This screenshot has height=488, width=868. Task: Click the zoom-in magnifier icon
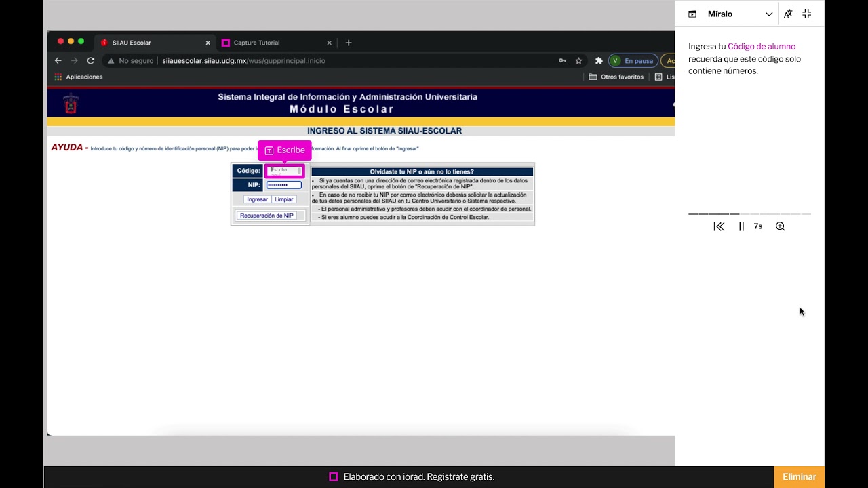pyautogui.click(x=780, y=226)
